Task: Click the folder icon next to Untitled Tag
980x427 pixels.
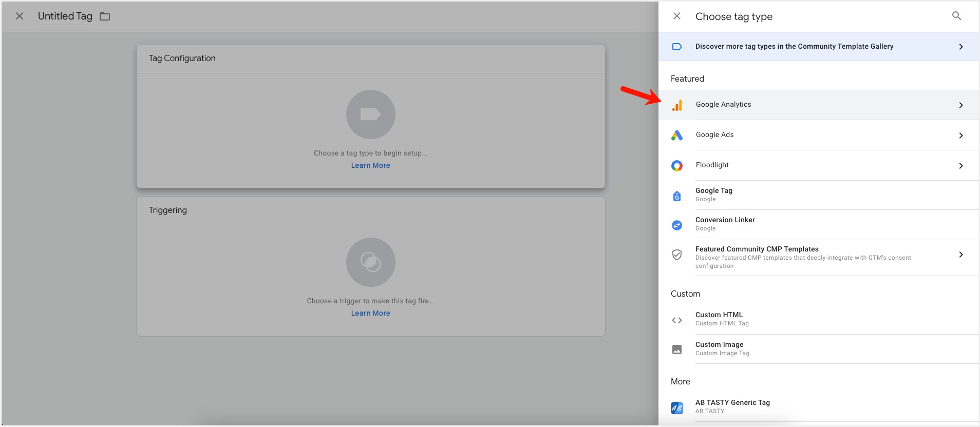Action: (x=105, y=16)
